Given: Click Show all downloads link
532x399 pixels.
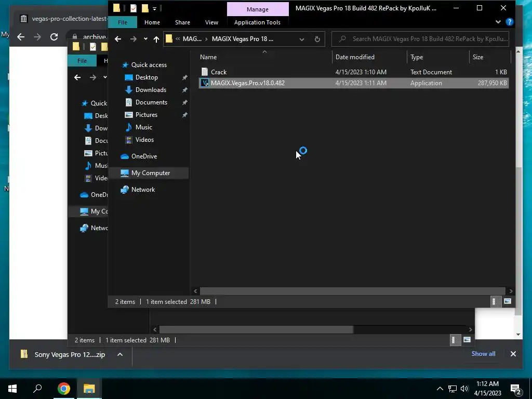Looking at the screenshot, I should click(x=483, y=354).
